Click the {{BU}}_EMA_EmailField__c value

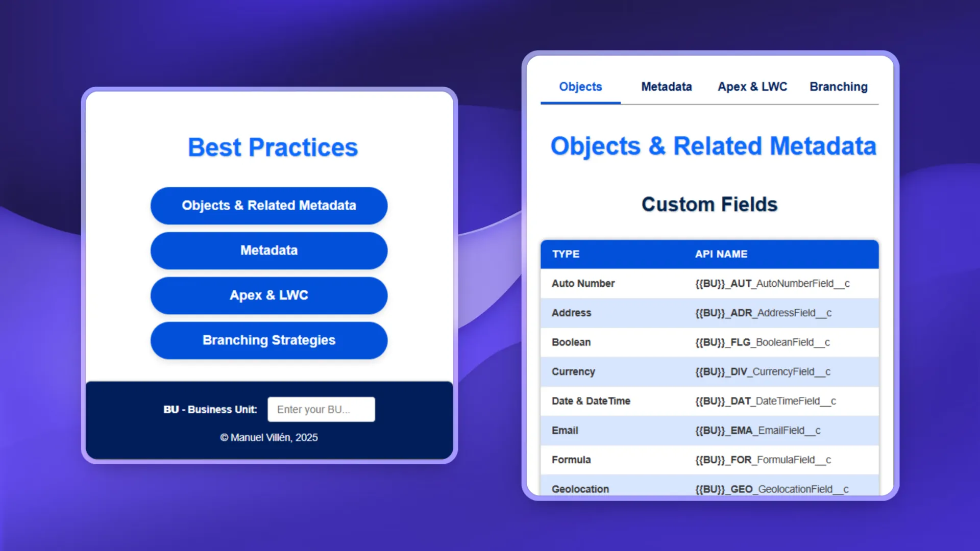[758, 431]
